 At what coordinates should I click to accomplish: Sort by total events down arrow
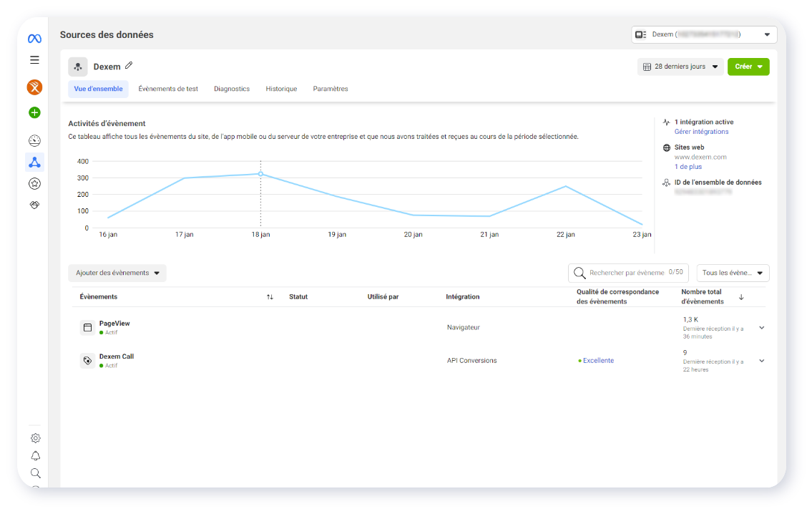click(741, 297)
